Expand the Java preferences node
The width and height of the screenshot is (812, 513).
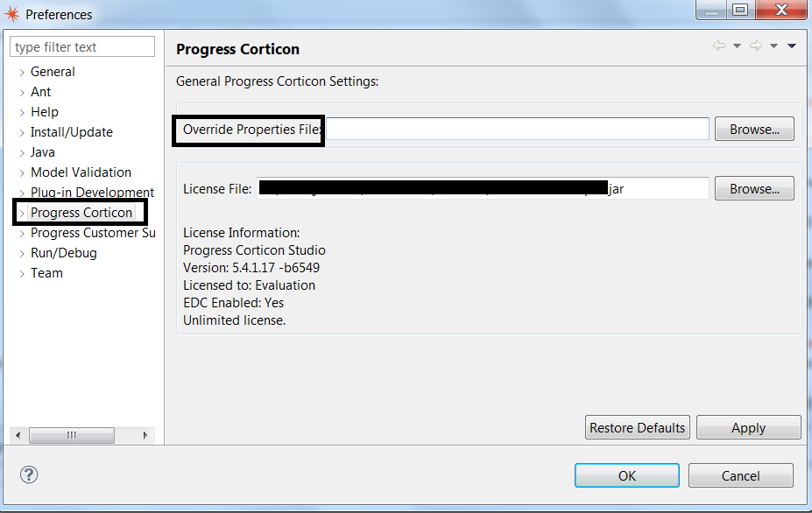[22, 153]
